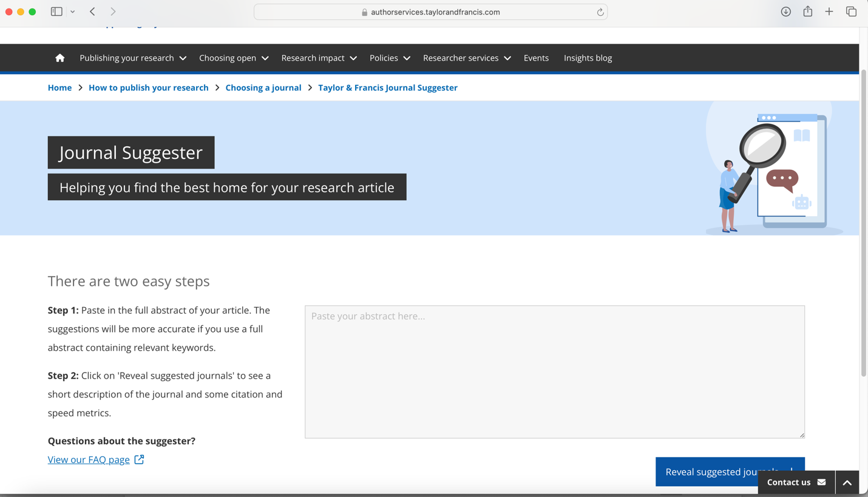Open the Downloads icon in the toolbar

point(785,11)
